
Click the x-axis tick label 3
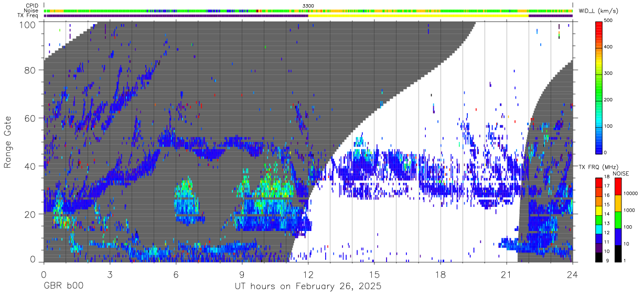click(110, 274)
